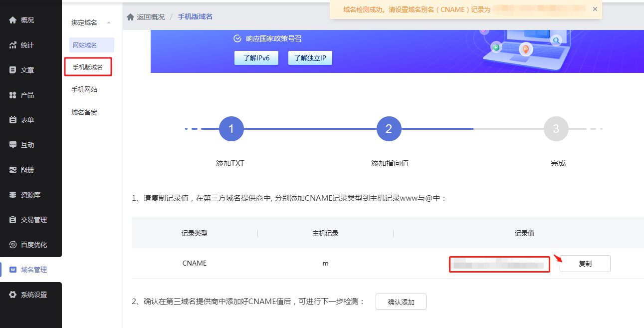Select 手机网站 in the submenu
This screenshot has width=644, height=328.
[x=84, y=89]
